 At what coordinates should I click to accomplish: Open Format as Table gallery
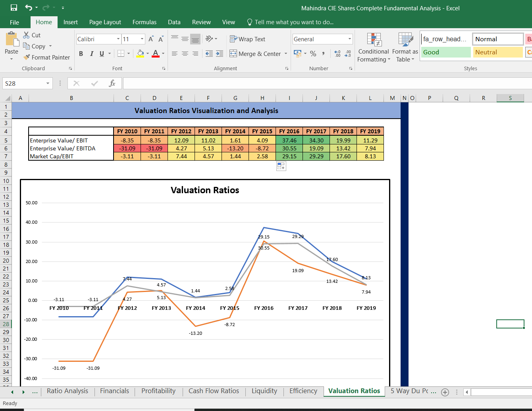coord(405,48)
